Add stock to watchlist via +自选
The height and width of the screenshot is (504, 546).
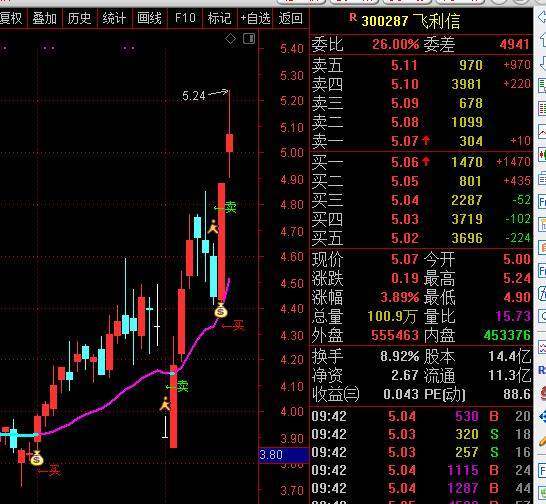pyautogui.click(x=255, y=18)
